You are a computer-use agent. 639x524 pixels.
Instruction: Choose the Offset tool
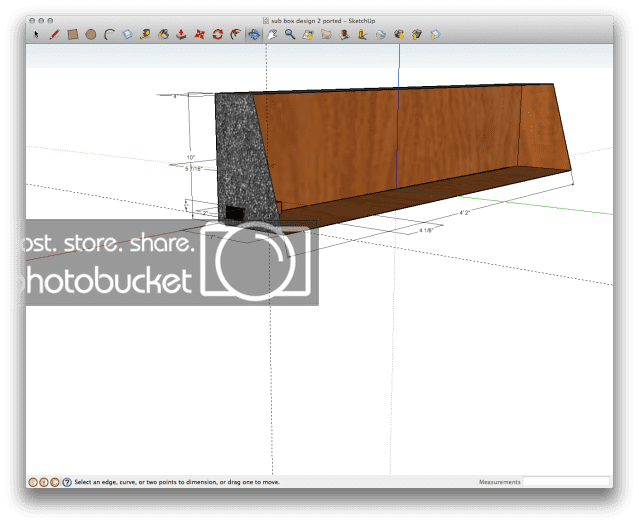(235, 34)
